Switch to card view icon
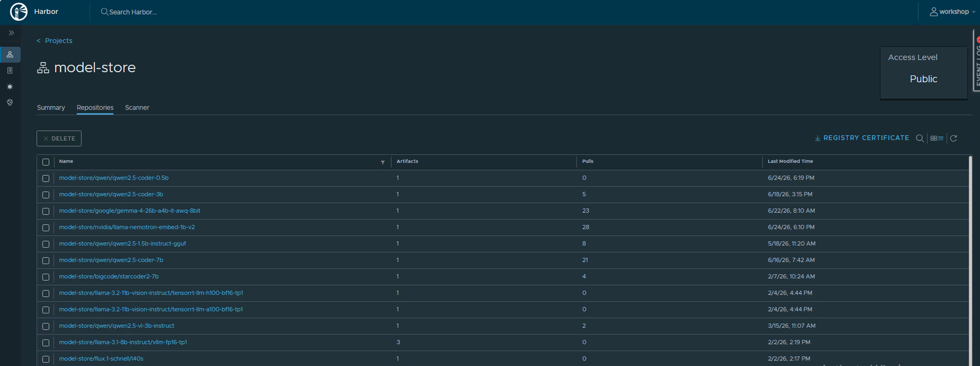The height and width of the screenshot is (366, 980). click(x=933, y=139)
